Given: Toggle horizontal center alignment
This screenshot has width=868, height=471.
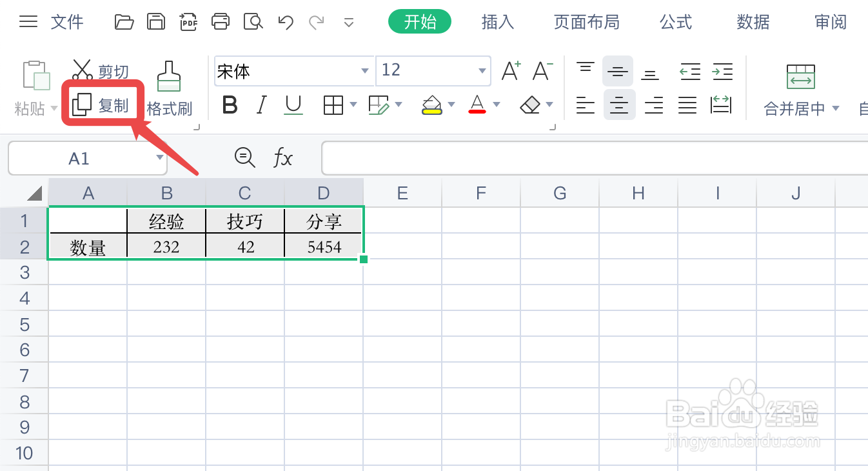Looking at the screenshot, I should pos(619,105).
